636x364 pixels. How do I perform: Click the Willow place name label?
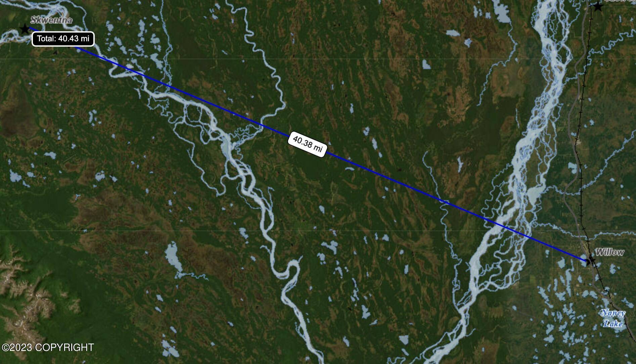coord(610,252)
